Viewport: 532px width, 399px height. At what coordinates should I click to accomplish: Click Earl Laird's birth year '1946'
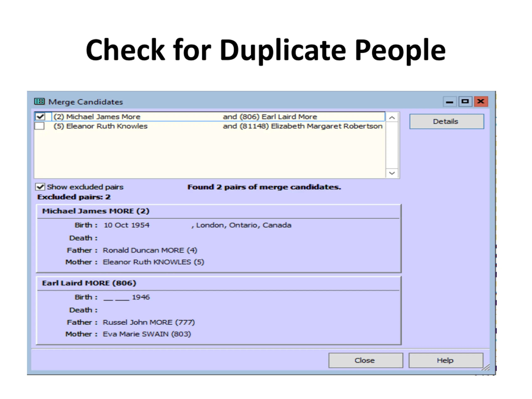point(141,297)
